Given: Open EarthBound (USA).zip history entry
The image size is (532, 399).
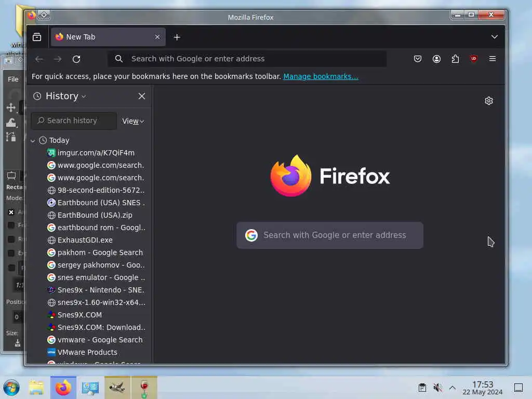Looking at the screenshot, I should point(89,215).
